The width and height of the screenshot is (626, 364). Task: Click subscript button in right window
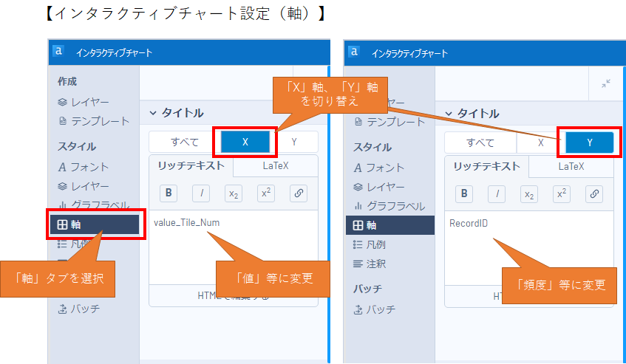529,194
